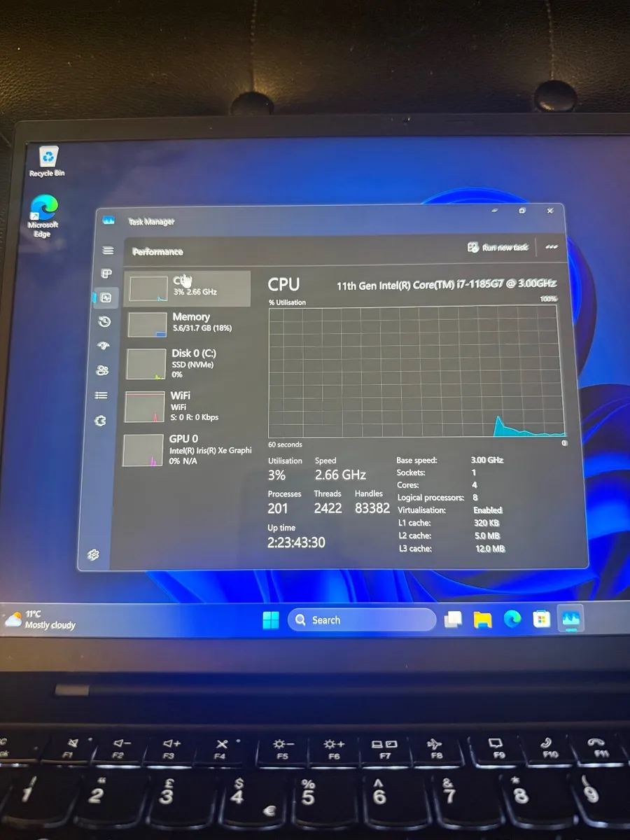Open File Explorer from the taskbar
This screenshot has height=840, width=630.
coord(482,619)
